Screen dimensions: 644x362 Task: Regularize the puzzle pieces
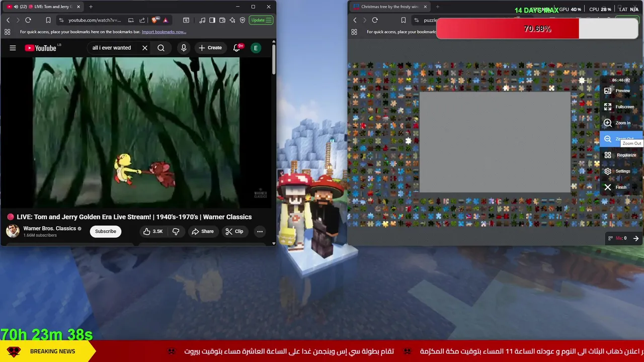tap(620, 155)
